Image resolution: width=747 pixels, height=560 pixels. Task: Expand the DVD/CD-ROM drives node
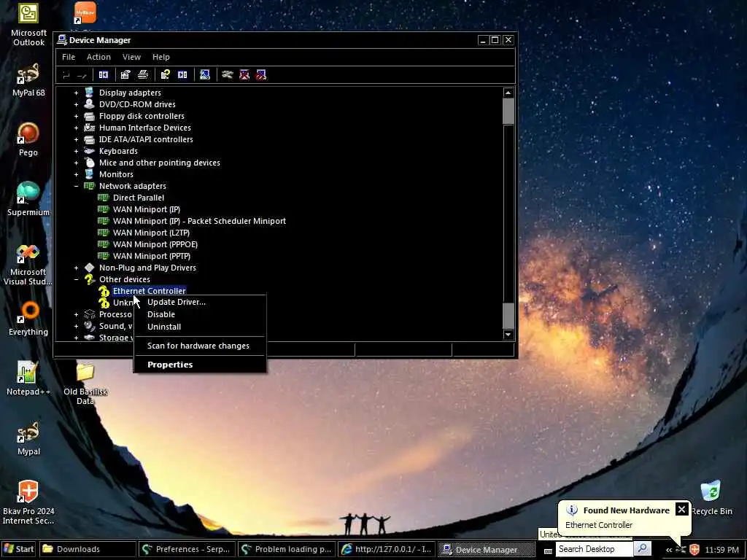tap(76, 104)
